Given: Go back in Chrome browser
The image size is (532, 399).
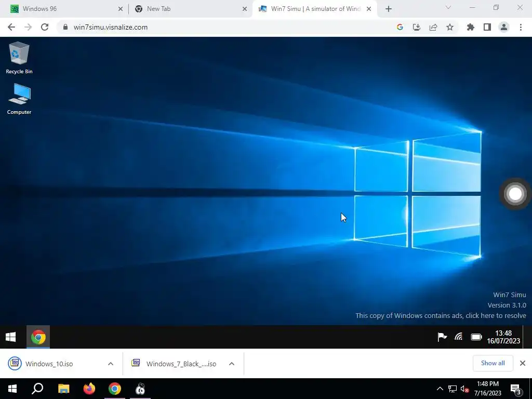Looking at the screenshot, I should [11, 27].
